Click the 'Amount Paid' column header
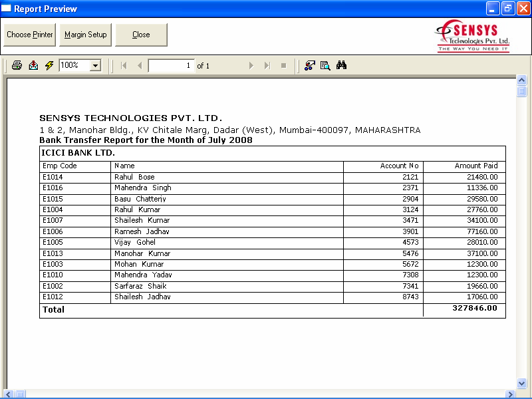 (476, 166)
